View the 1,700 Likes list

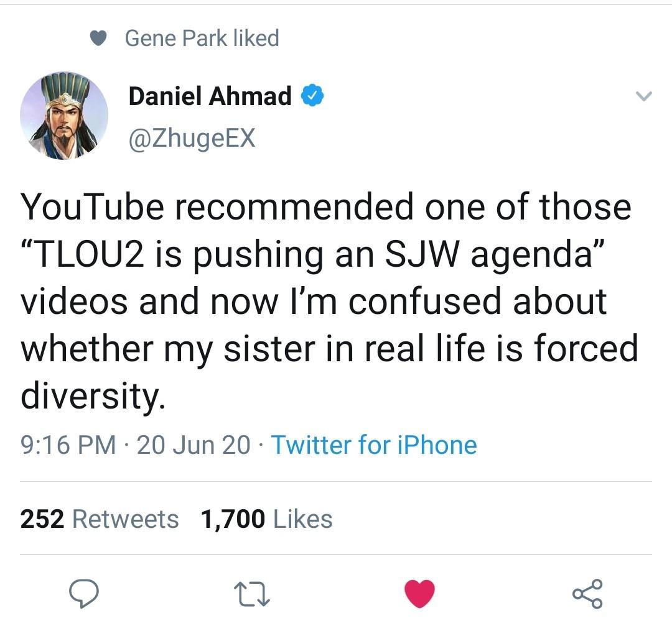click(x=266, y=519)
